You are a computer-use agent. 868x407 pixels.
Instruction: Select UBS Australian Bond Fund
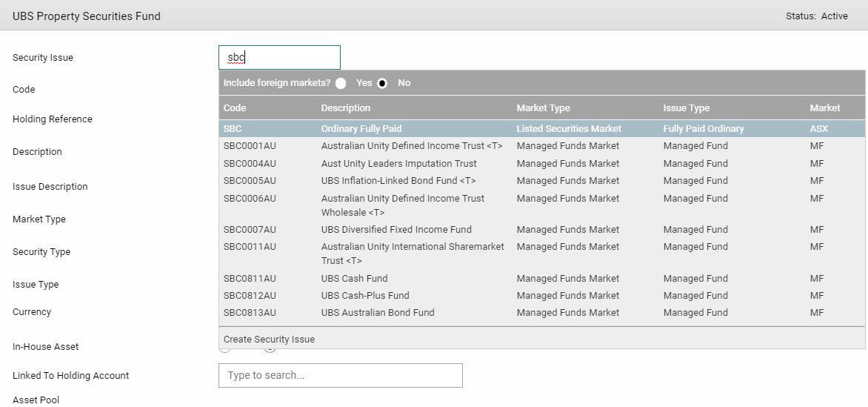click(378, 313)
